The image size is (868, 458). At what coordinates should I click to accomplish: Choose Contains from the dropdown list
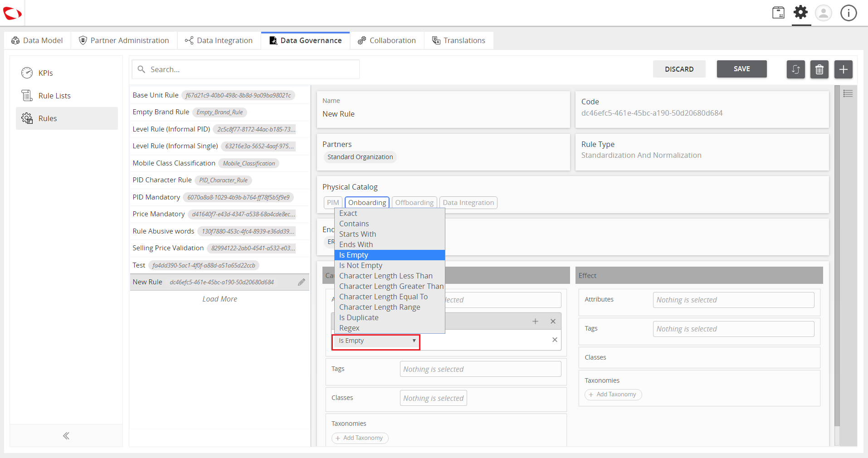click(390, 224)
